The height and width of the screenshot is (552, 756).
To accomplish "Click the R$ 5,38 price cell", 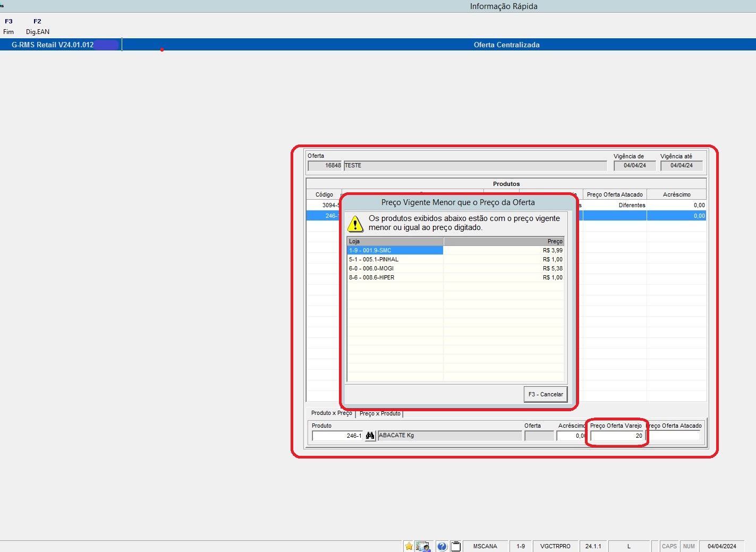I will click(504, 268).
